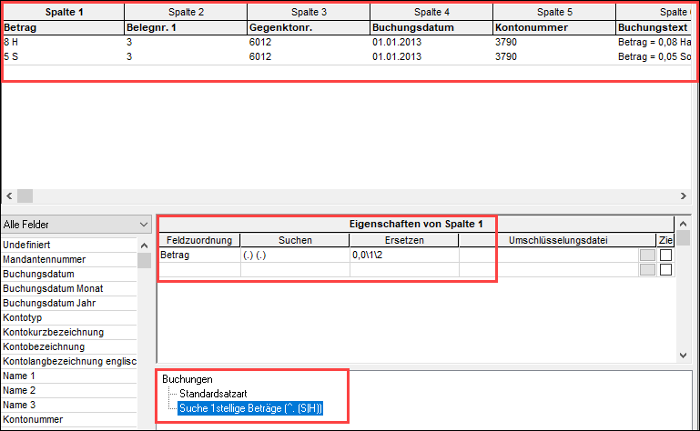Image resolution: width=700 pixels, height=431 pixels.
Task: Select Buchungsdatum Monat field
Action: [x=69, y=289]
